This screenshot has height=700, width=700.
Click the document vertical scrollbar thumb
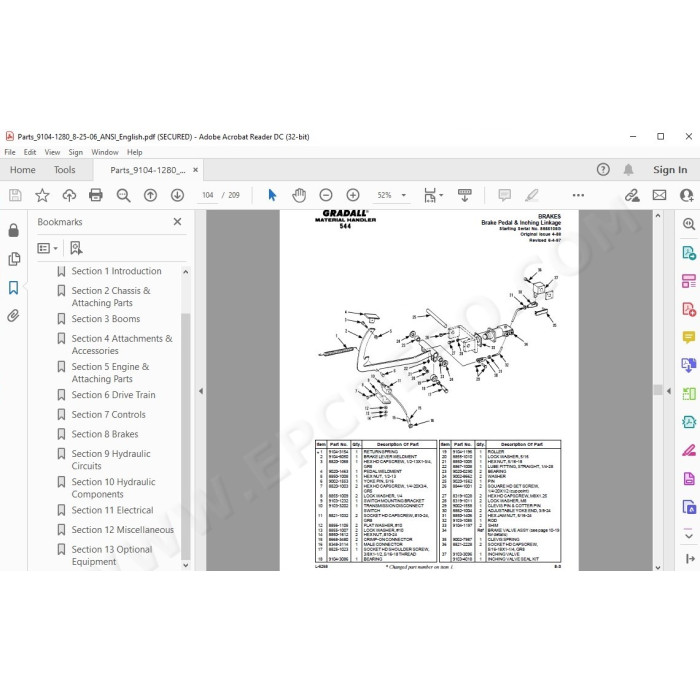(x=658, y=389)
